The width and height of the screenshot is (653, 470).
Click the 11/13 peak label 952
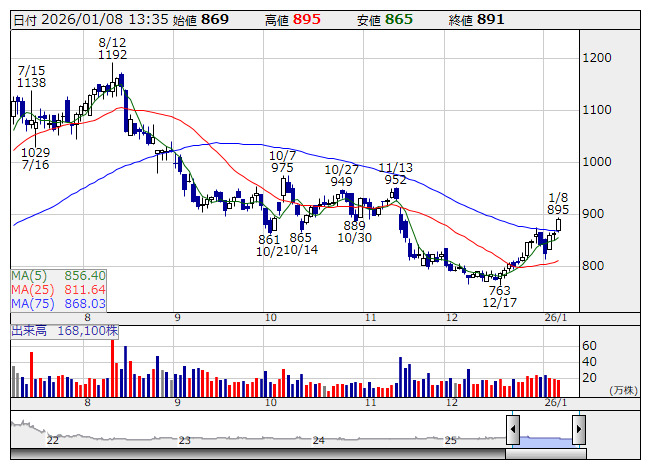coord(395,180)
